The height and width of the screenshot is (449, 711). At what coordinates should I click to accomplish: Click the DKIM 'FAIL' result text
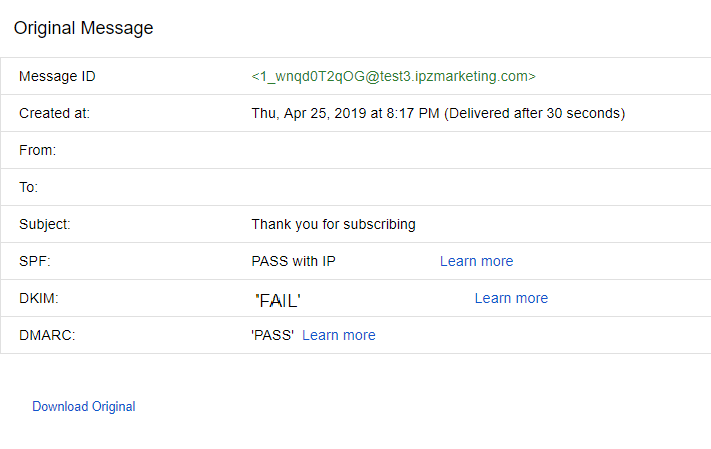(x=278, y=299)
